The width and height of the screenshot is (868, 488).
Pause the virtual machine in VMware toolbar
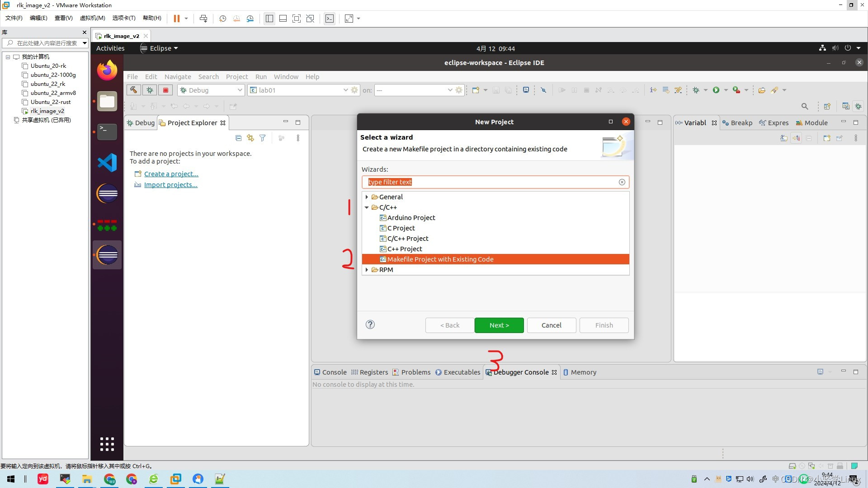click(176, 19)
